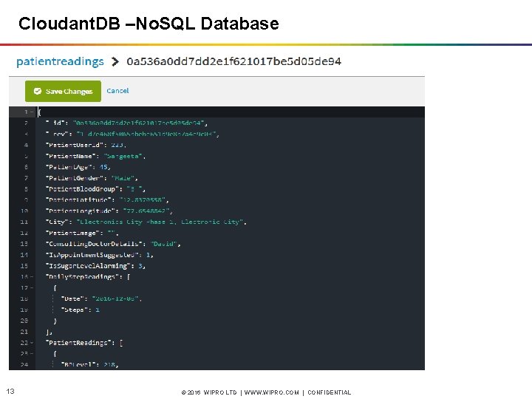Click the "IsSugarLevelAlarming" key
The image size is (532, 399).
pos(88,266)
